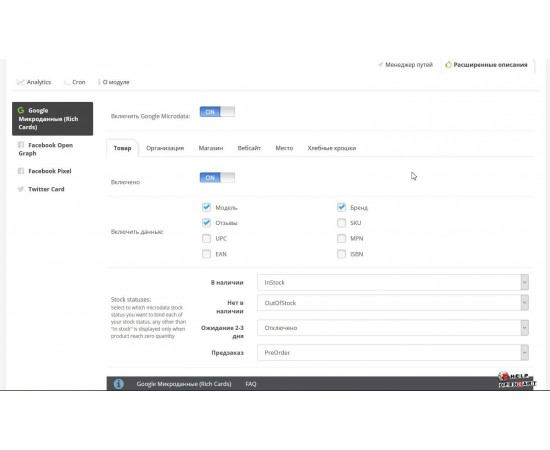This screenshot has width=550, height=450.
Task: Click the thumbs-up icon beside Расширенные описания
Action: click(x=448, y=65)
